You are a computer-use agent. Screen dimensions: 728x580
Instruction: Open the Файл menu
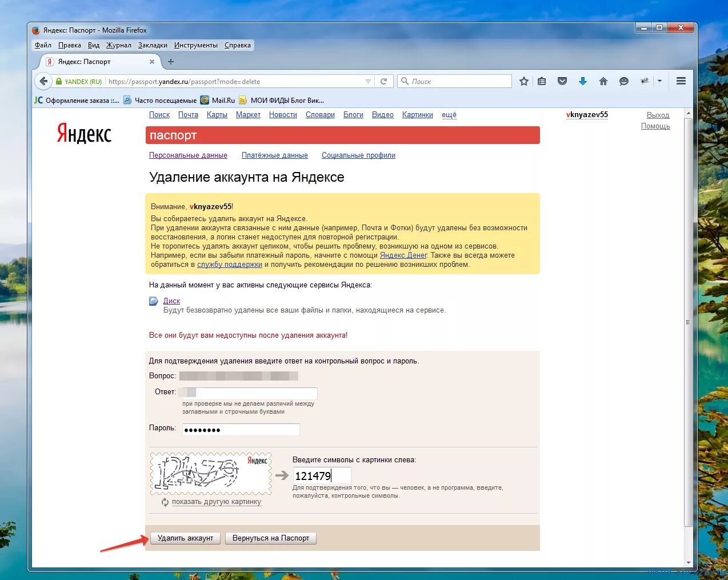[43, 45]
